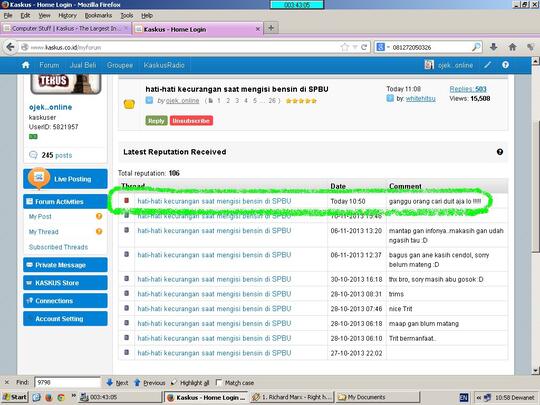Screen dimensions: 540x405
Task: Click the reload icon in the address bar
Action: tap(364, 47)
